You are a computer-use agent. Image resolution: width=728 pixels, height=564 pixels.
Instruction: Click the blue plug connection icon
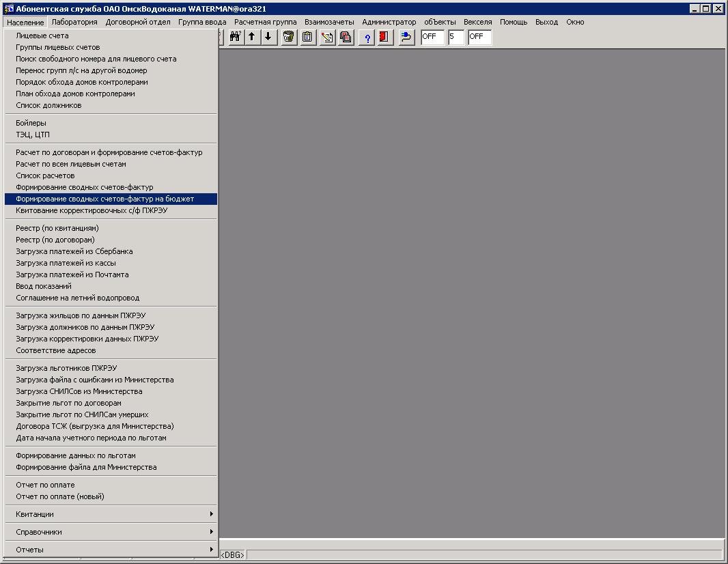406,37
